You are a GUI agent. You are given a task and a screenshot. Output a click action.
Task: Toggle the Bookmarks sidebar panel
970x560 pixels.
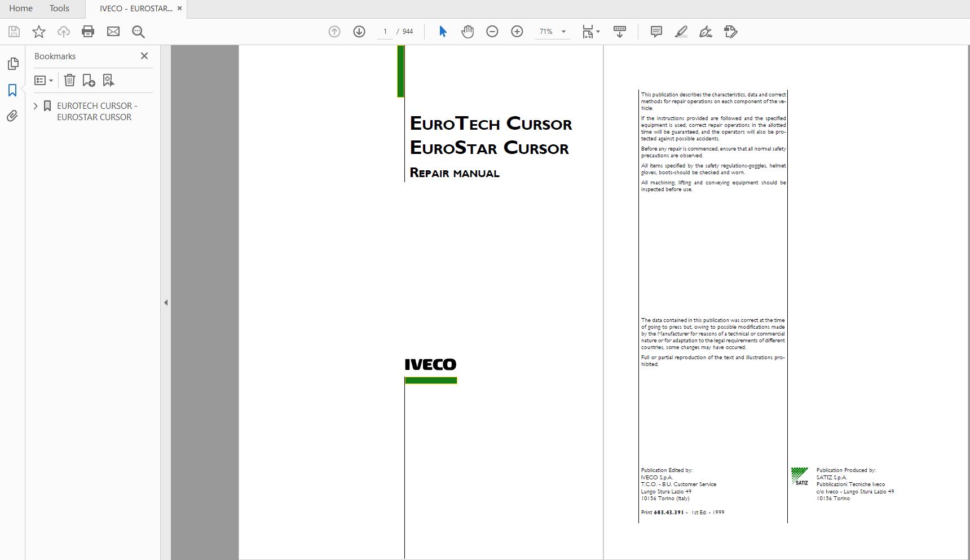12,89
